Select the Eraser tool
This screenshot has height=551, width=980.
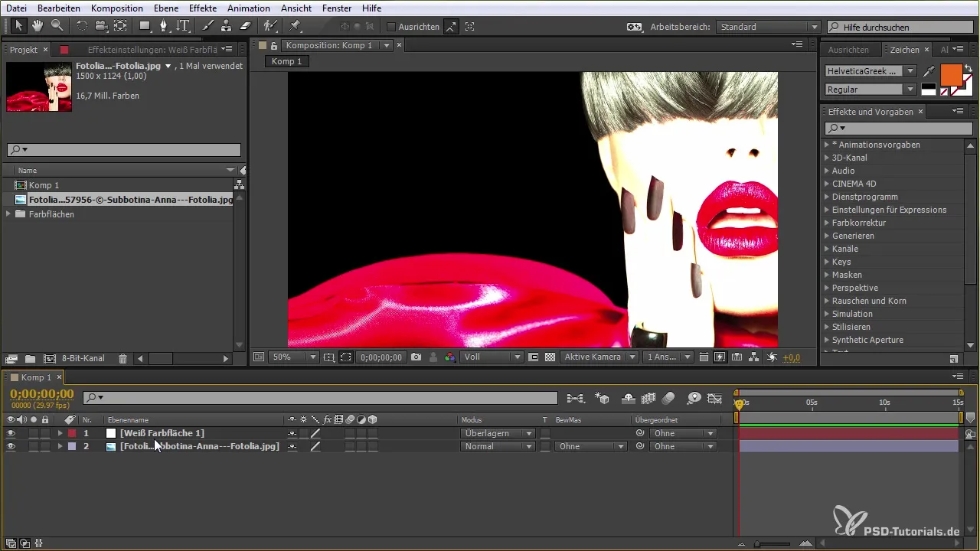(x=245, y=26)
